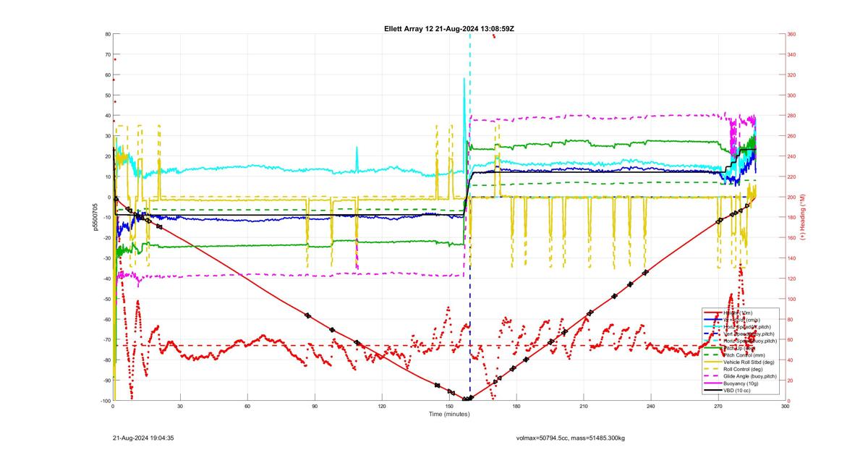Click the right axis heading tick "340"

click(793, 54)
